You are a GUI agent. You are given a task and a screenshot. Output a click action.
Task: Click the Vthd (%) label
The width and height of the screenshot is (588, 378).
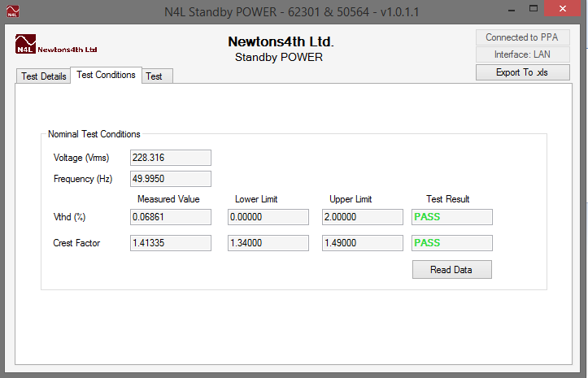point(69,217)
